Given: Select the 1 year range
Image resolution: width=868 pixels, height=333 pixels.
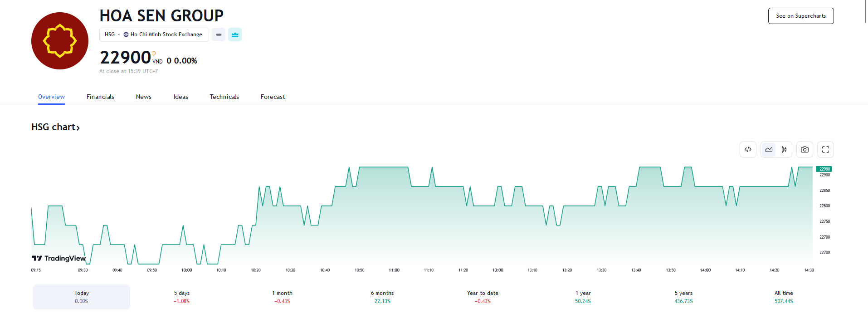Looking at the screenshot, I should [x=583, y=297].
